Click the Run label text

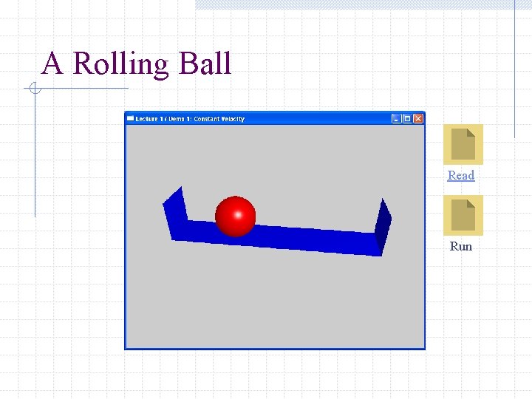tap(461, 246)
